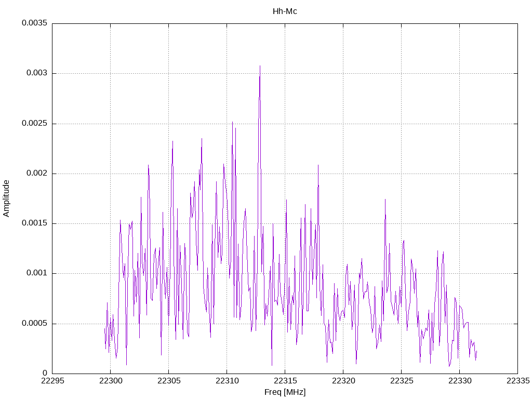This screenshot has width=532, height=399.
Task: Click y-axis tick label 0.003
Action: pos(37,73)
